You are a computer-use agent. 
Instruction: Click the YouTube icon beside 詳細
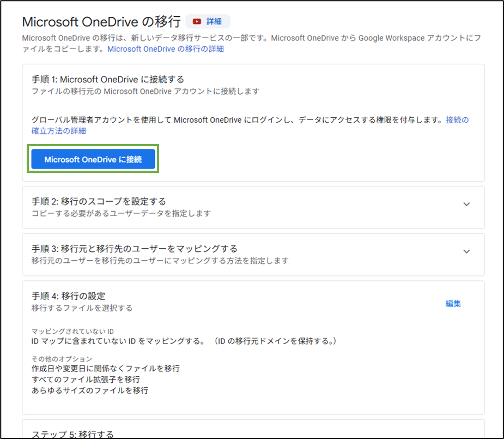click(x=197, y=22)
